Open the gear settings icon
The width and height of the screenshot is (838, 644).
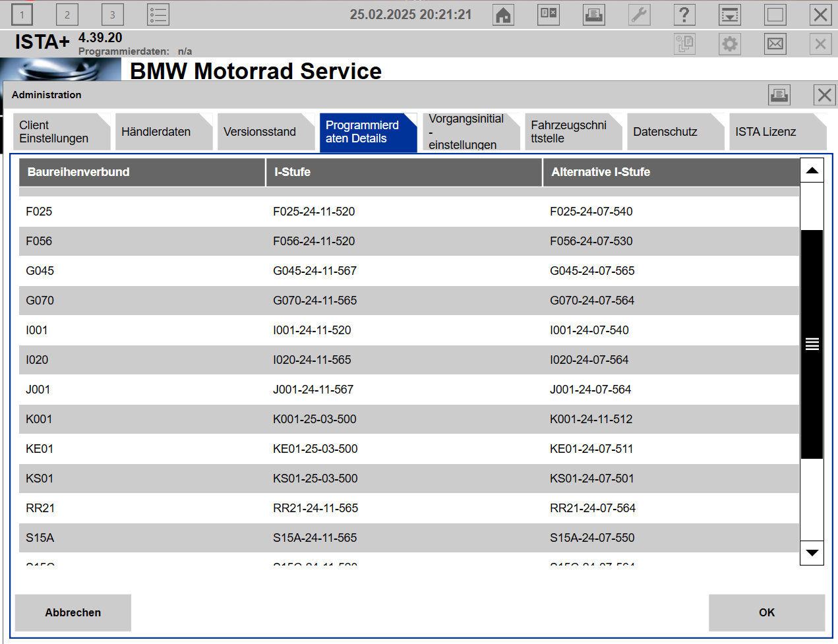(730, 44)
